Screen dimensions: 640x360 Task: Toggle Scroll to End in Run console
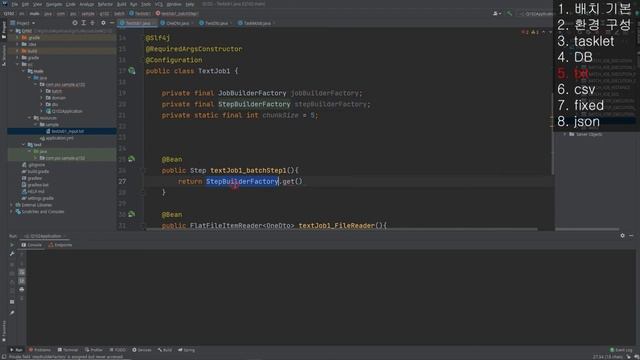tap(22, 281)
